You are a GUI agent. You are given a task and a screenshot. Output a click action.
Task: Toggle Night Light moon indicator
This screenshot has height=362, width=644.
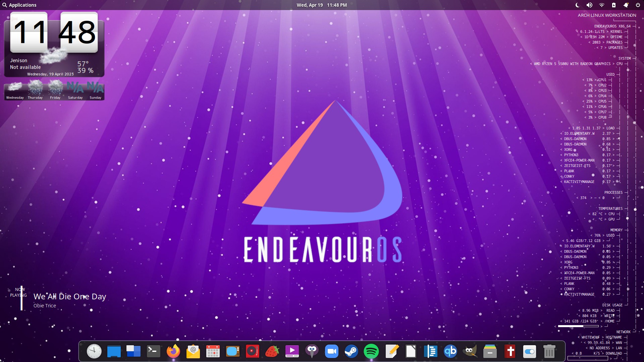pyautogui.click(x=577, y=5)
